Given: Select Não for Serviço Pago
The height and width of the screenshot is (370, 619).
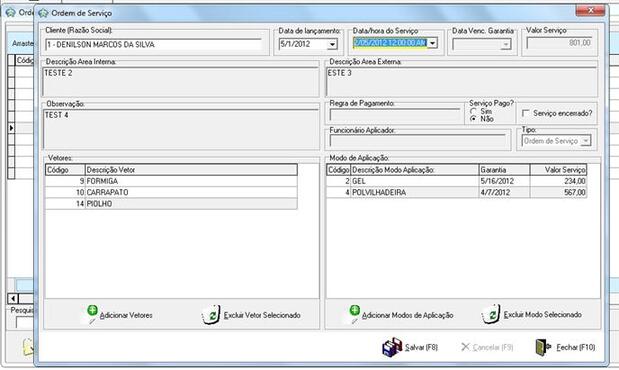Looking at the screenshot, I should coord(473,118).
